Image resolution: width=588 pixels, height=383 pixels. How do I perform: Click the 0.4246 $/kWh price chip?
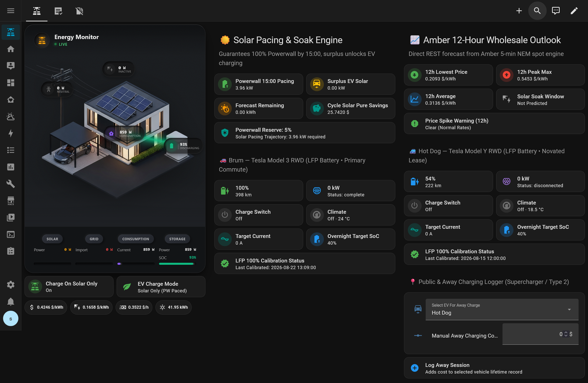pyautogui.click(x=46, y=307)
